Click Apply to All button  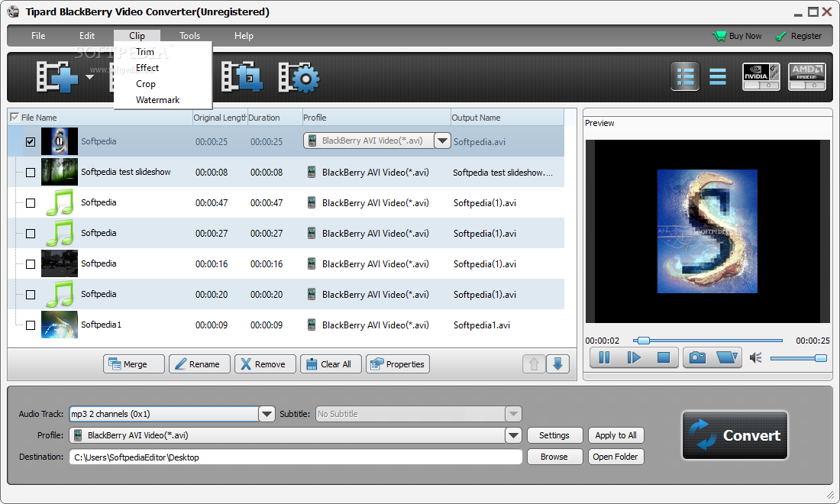tap(615, 435)
